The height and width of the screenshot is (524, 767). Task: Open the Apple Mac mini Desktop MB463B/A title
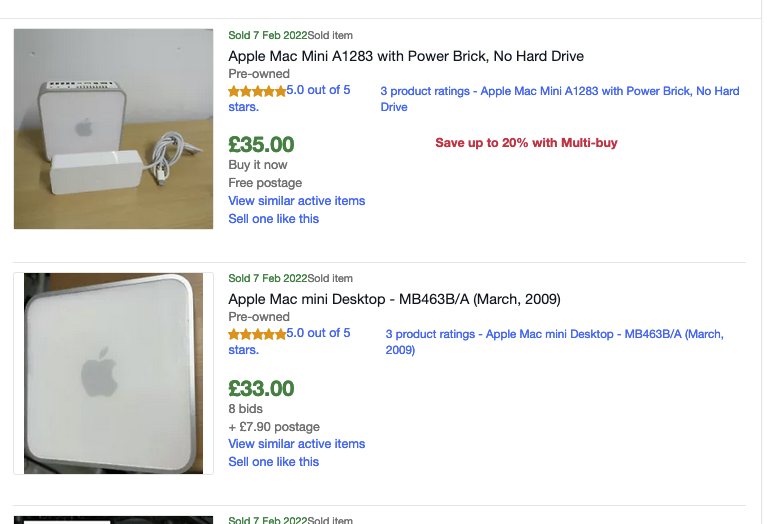[394, 299]
